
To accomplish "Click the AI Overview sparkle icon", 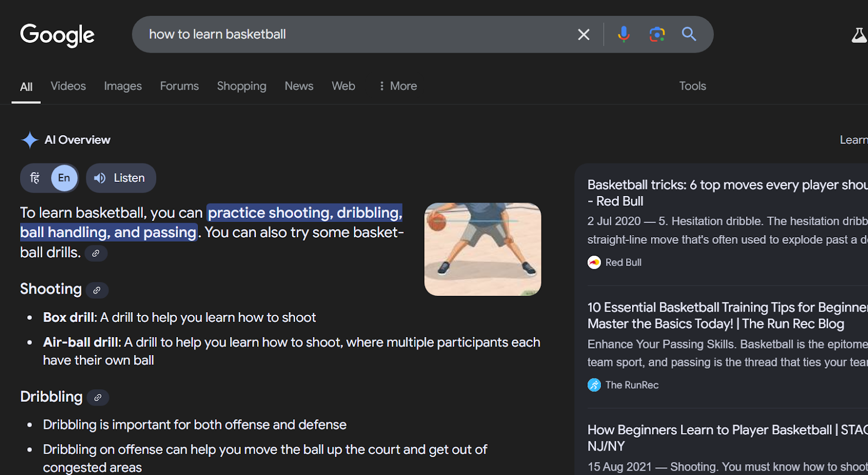I will pos(29,140).
